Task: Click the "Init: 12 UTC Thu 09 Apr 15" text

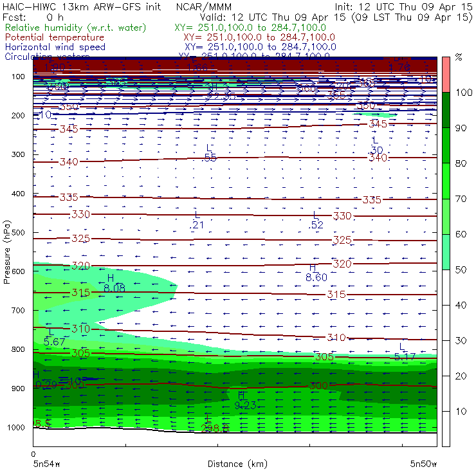Action: [x=403, y=6]
